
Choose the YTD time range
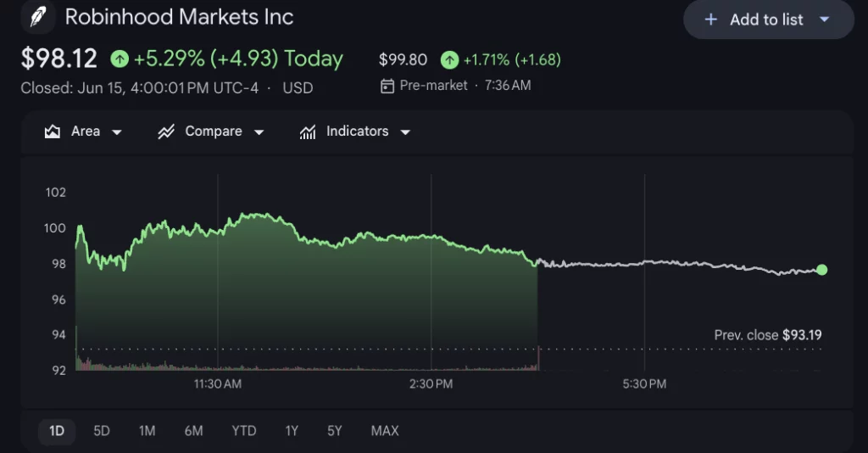[x=243, y=431]
